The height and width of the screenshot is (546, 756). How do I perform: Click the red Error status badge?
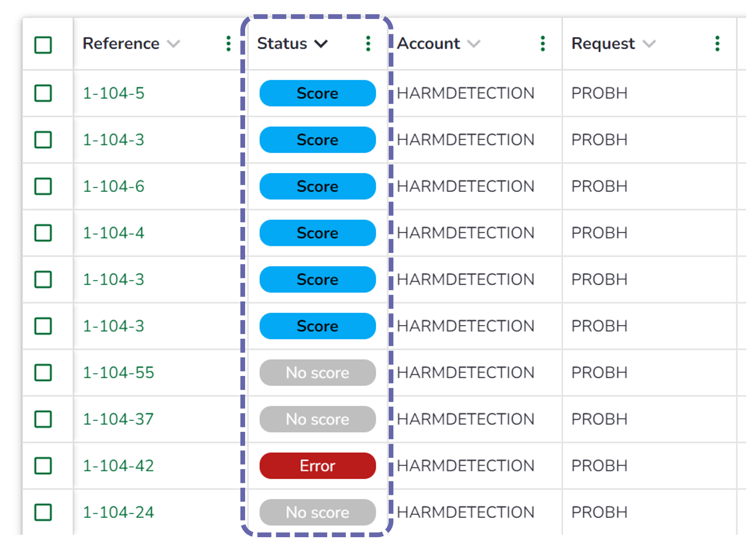(x=318, y=466)
